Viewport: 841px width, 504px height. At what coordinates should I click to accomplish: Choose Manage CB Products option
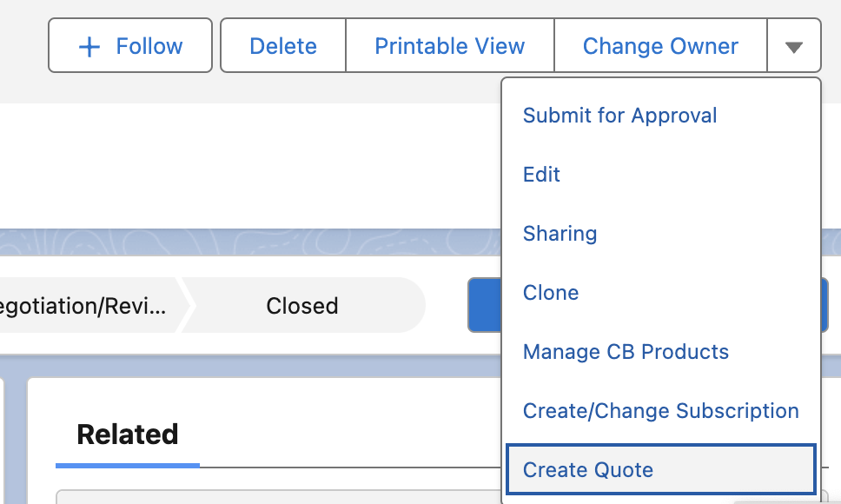(x=626, y=351)
